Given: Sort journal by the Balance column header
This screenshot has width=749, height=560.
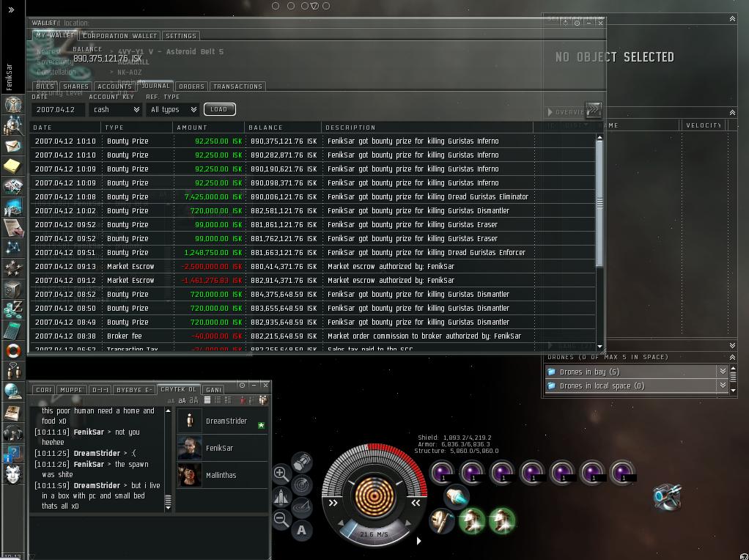Looking at the screenshot, I should coord(282,128).
